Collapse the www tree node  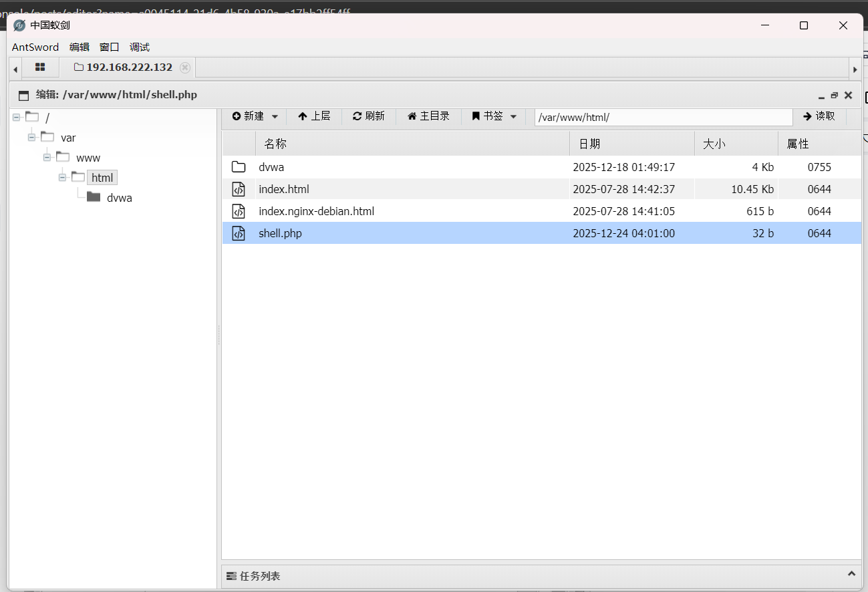coord(47,158)
